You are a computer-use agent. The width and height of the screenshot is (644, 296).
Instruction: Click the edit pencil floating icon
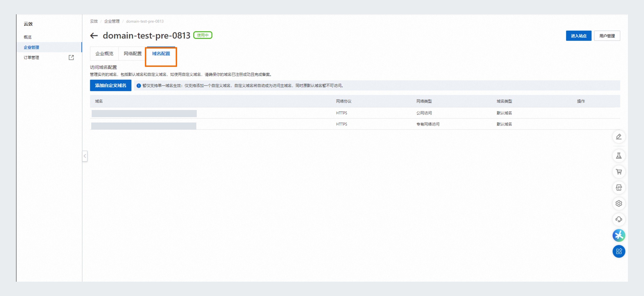(619, 137)
